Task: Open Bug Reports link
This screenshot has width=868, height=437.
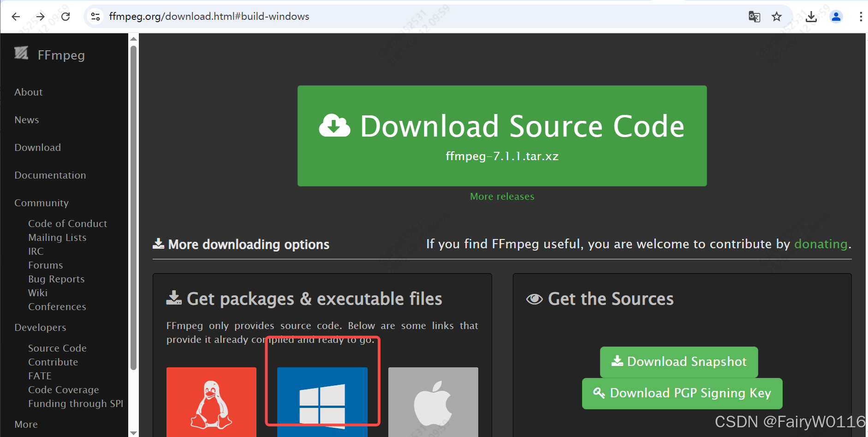Action: tap(56, 279)
